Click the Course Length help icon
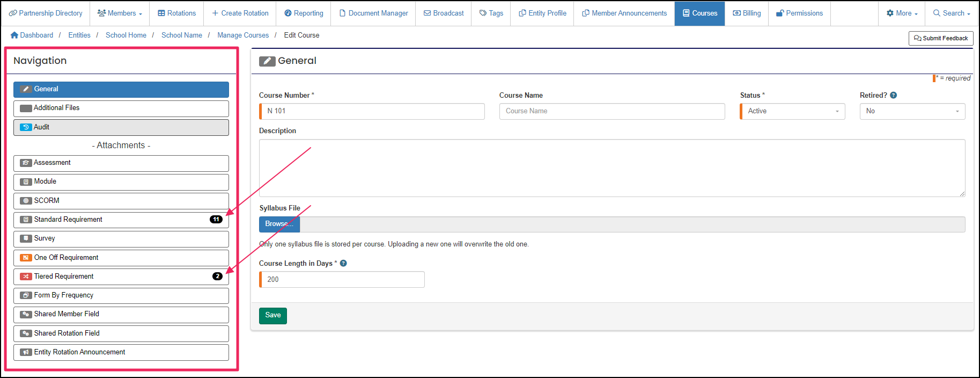The image size is (980, 378). tap(343, 264)
